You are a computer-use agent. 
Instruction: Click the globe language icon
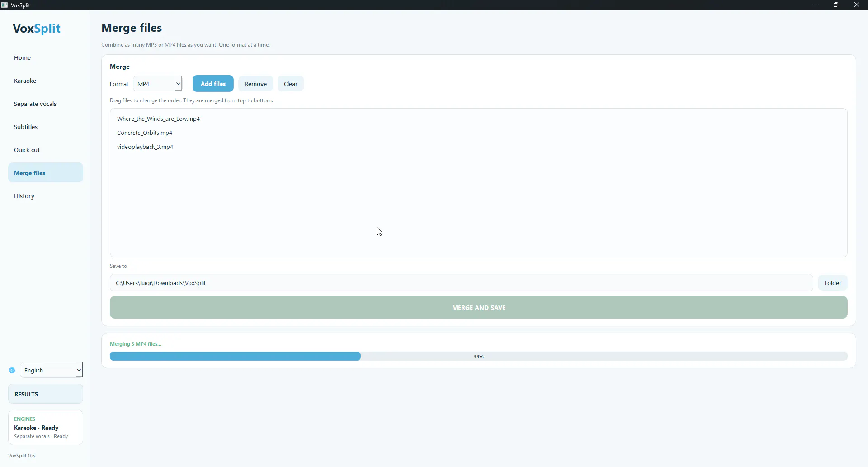pos(12,370)
